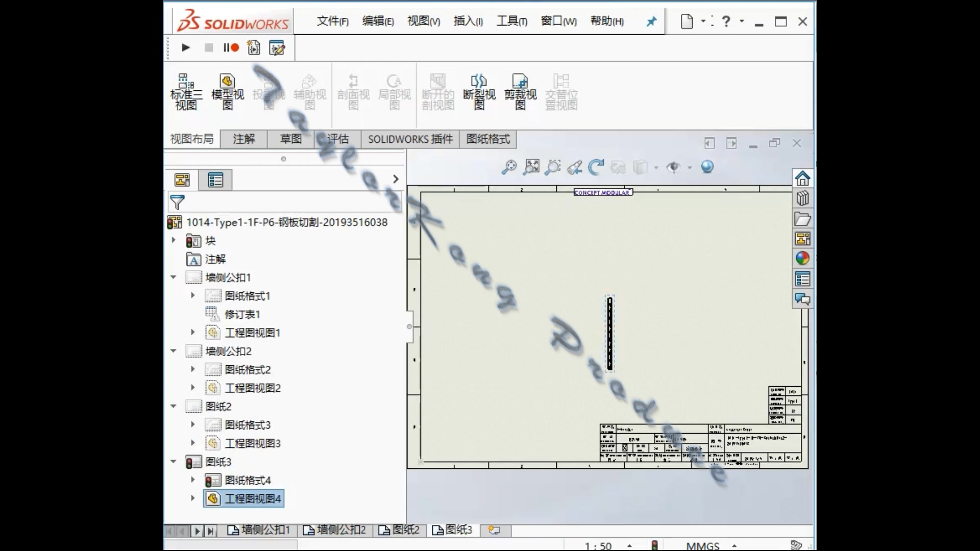Select the 剪裁视图 tool
980x551 pixels.
click(520, 92)
